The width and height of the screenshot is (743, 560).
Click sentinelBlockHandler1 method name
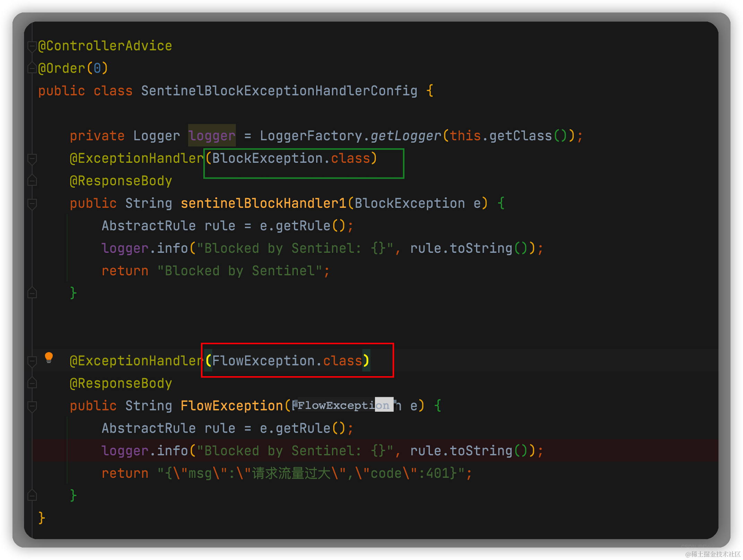(x=263, y=204)
